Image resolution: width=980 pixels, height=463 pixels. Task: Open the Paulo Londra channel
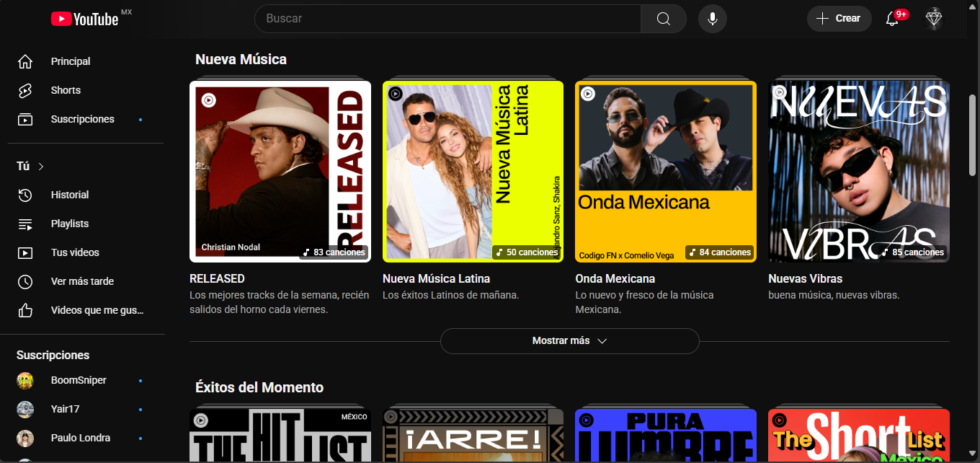point(80,438)
